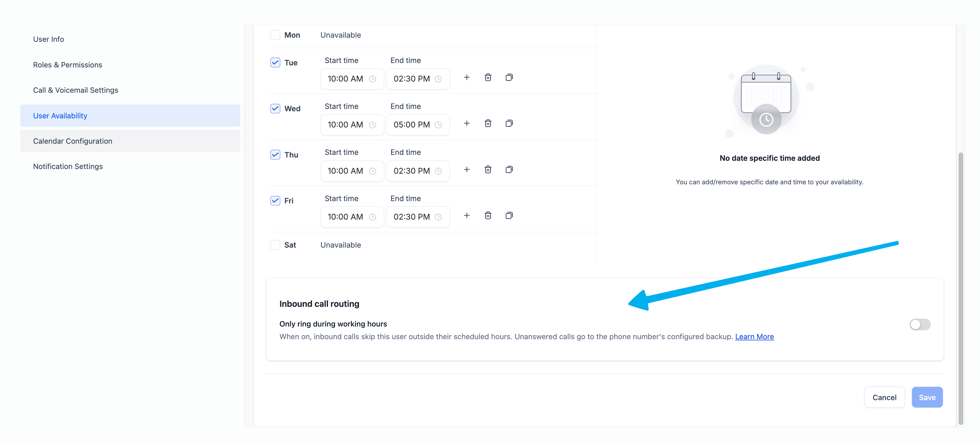
Task: Click clock icon in Friday start time
Action: (372, 217)
